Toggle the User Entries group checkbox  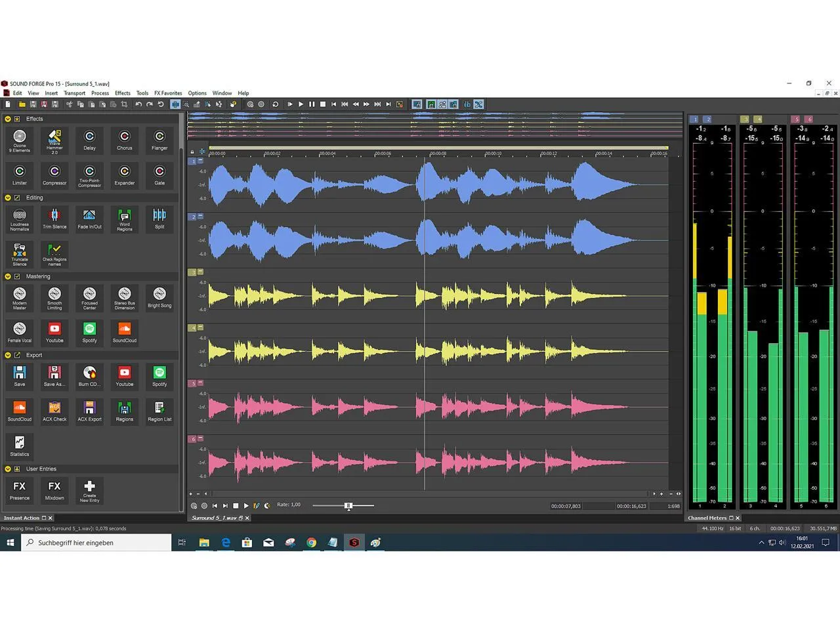(17, 469)
